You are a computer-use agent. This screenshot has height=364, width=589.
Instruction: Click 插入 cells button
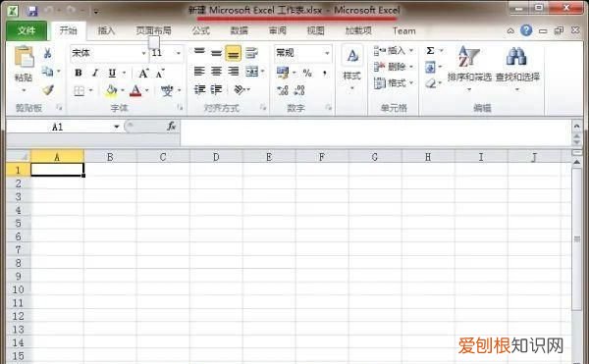click(394, 51)
